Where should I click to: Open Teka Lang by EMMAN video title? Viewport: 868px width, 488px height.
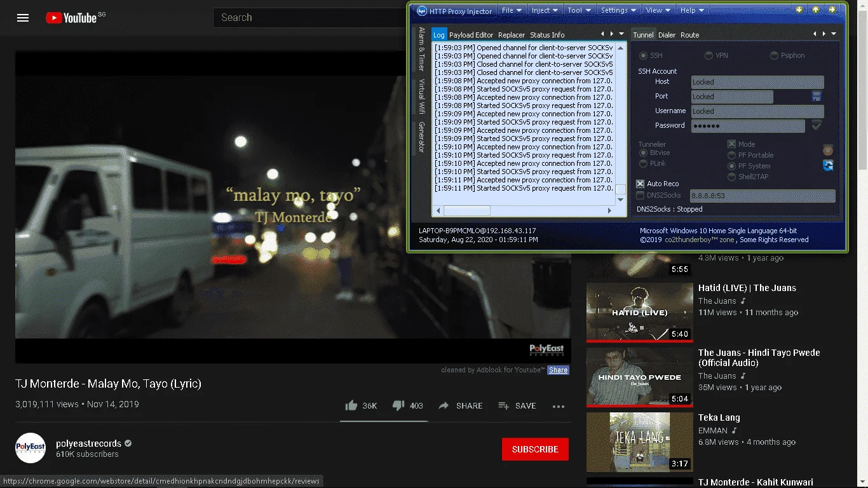point(719,417)
